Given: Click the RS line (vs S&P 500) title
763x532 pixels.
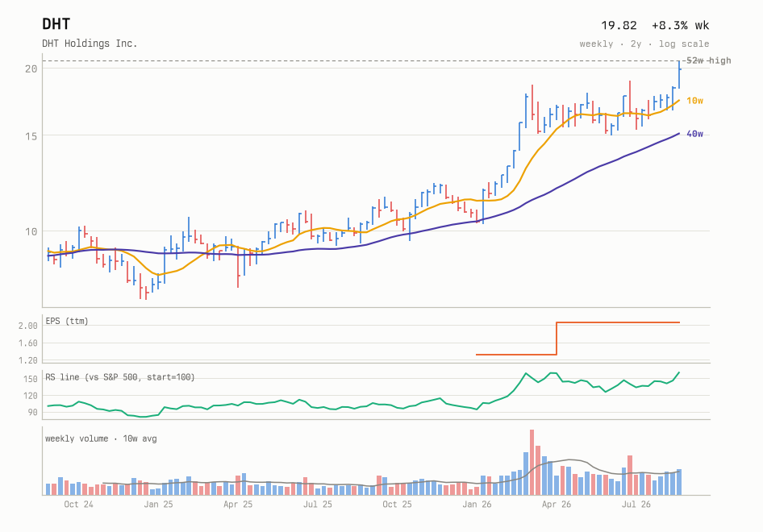Looking at the screenshot, I should coord(119,377).
